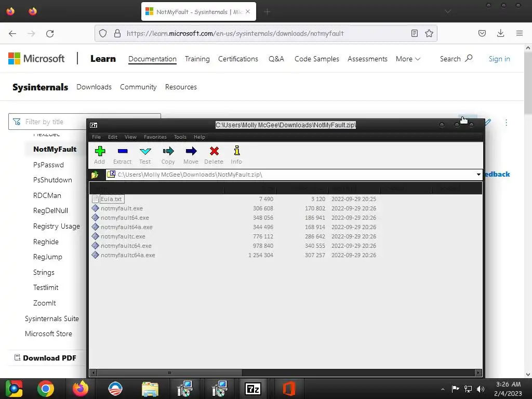This screenshot has width=532, height=399.
Task: Click the horizontal scrollbar right arrow in 7-Zip
Action: pyautogui.click(x=478, y=373)
